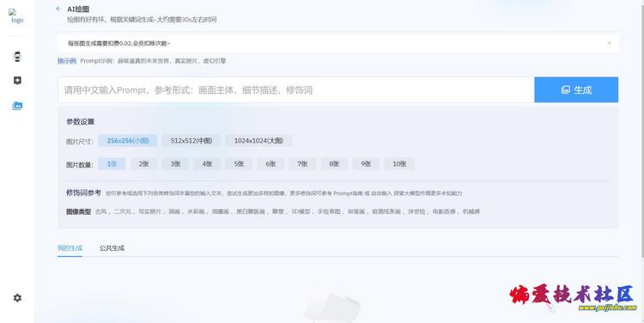Set image count to 1张
Image resolution: width=644 pixels, height=323 pixels.
click(x=112, y=163)
